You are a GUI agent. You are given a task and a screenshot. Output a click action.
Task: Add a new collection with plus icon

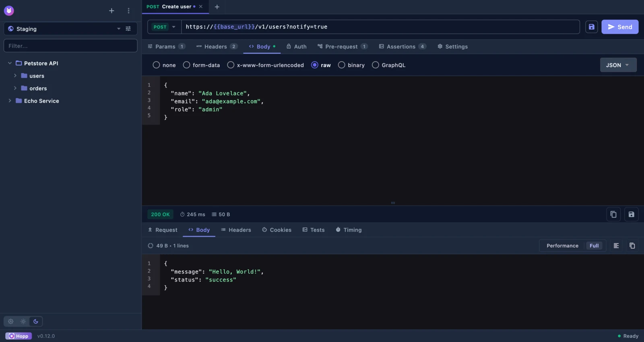tap(111, 11)
